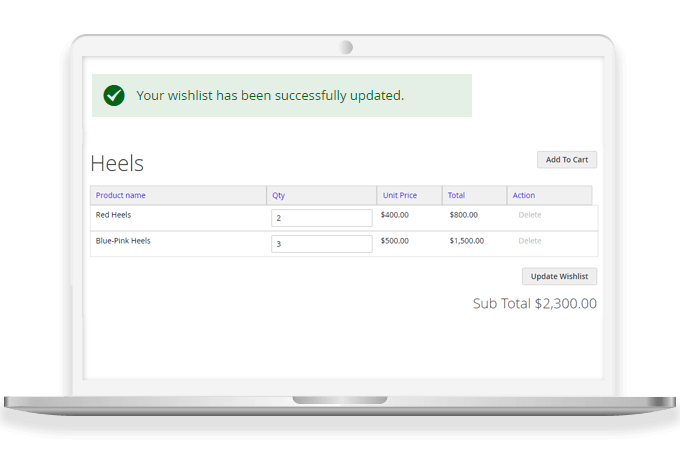Focus the Red Heels quantity field

tap(321, 218)
